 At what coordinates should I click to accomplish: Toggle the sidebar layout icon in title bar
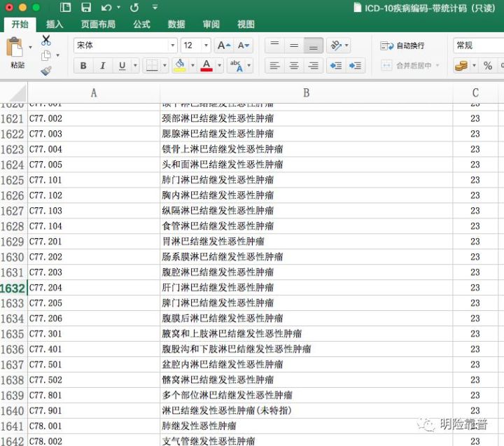coord(65,7)
